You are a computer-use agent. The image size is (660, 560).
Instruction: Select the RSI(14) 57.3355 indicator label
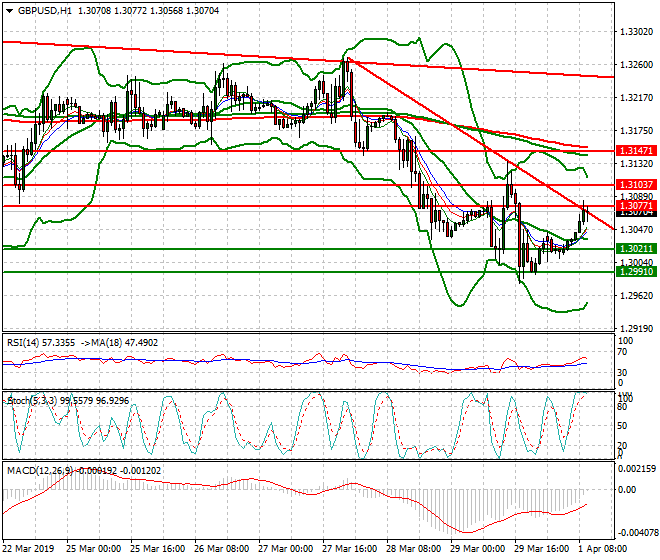coord(41,343)
